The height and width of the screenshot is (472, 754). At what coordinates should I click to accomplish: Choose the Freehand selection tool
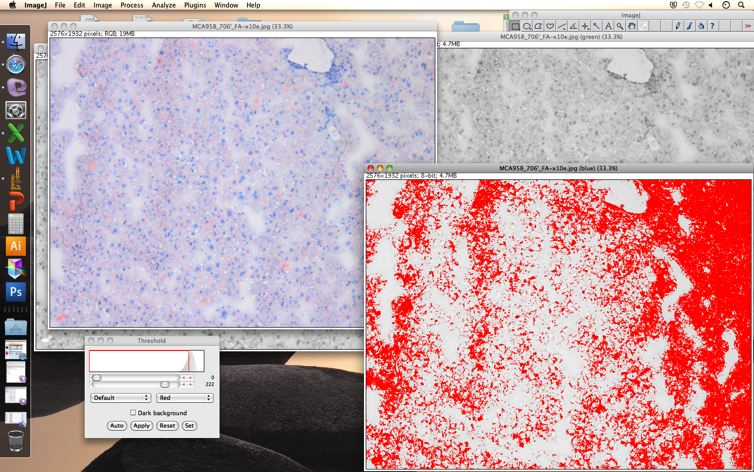(550, 26)
